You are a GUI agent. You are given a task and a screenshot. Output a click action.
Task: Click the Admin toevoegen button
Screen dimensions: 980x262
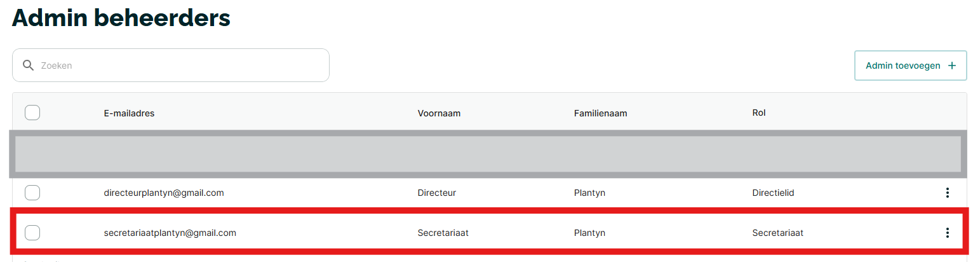click(911, 65)
